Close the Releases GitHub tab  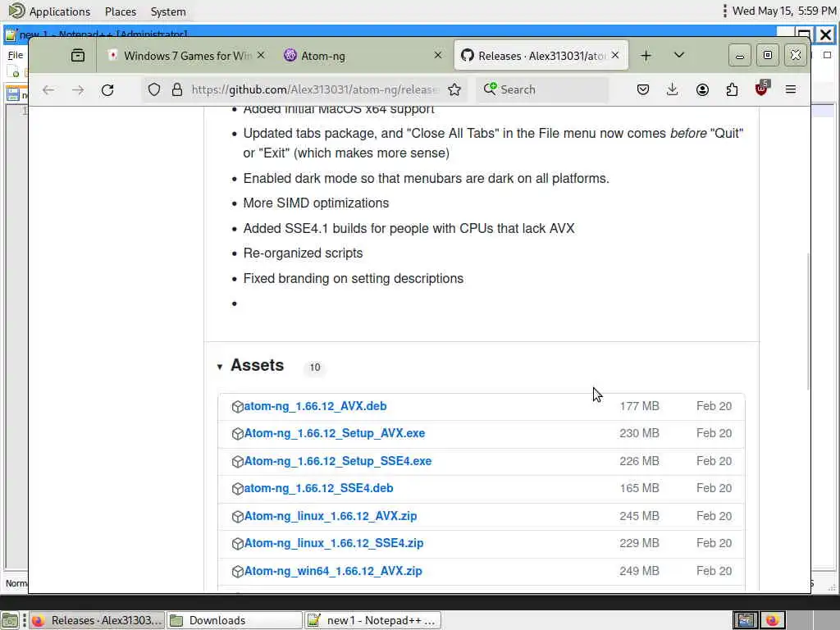[x=615, y=55]
